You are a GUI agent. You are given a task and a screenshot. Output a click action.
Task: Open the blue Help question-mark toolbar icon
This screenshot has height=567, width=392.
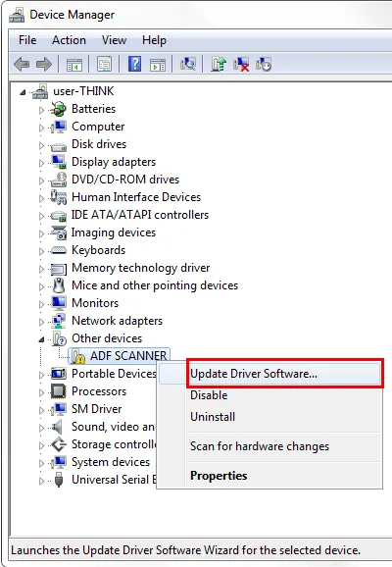pos(135,65)
